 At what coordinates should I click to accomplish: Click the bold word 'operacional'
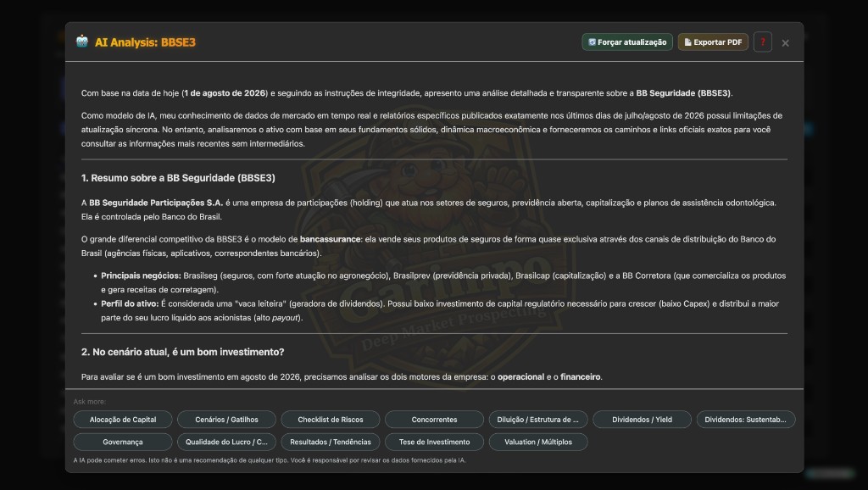521,377
